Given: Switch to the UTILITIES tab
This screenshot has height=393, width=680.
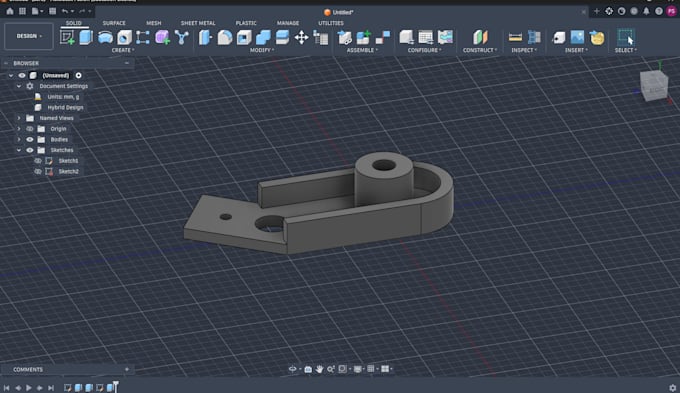Looking at the screenshot, I should [x=330, y=23].
